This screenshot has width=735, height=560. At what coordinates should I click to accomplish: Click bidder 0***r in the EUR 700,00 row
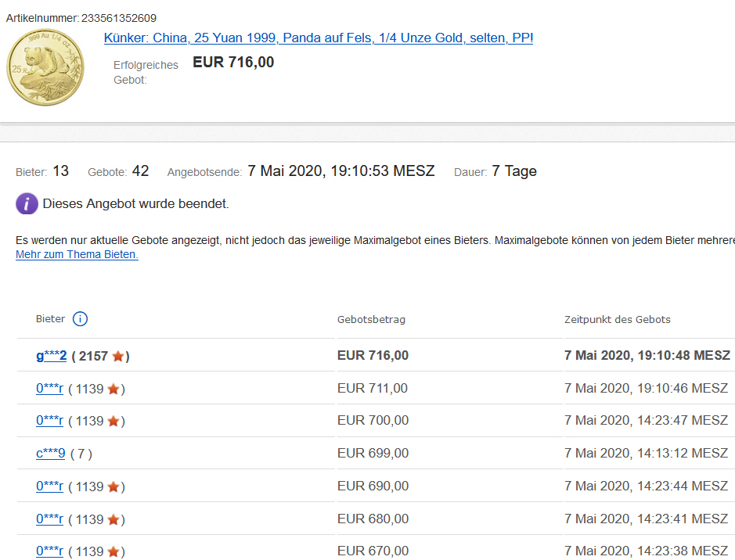pyautogui.click(x=49, y=421)
